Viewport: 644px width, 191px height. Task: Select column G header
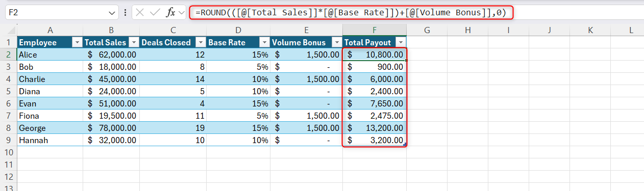(x=427, y=30)
